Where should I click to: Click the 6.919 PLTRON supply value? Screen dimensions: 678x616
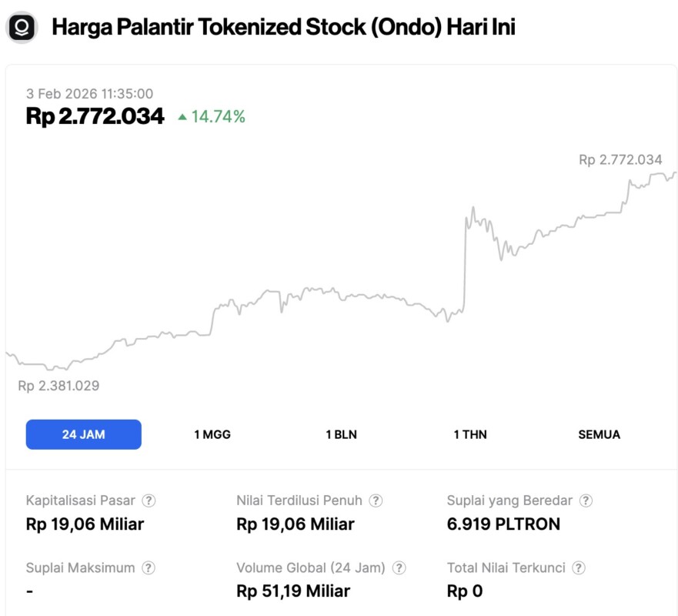click(503, 524)
